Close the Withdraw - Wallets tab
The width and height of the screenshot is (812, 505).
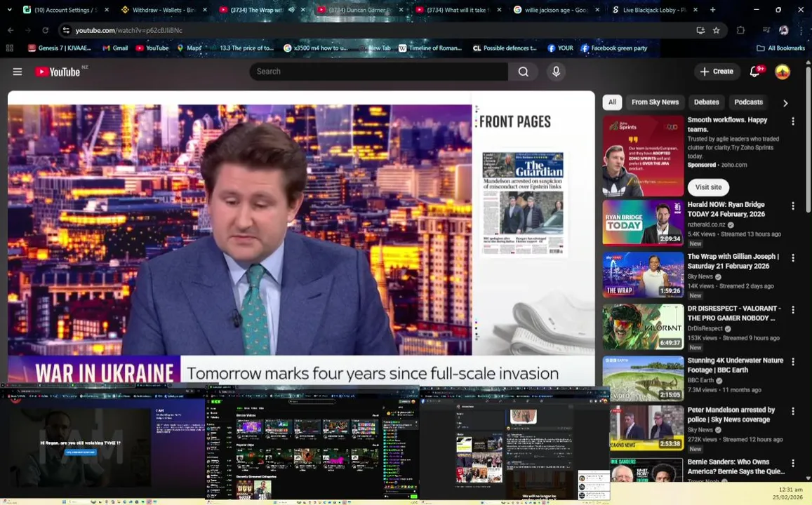click(205, 9)
